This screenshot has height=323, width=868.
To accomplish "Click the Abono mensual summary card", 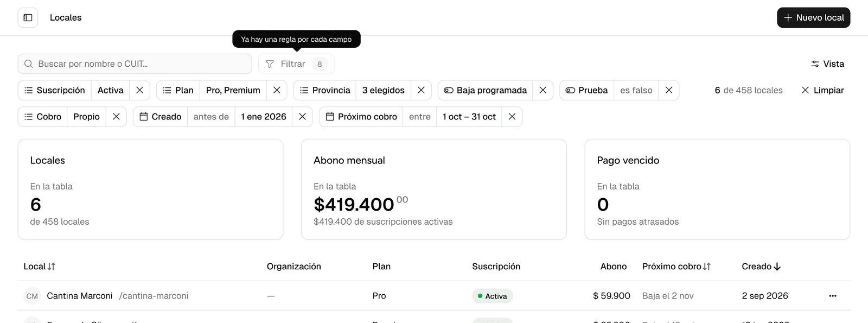I will 434,189.
